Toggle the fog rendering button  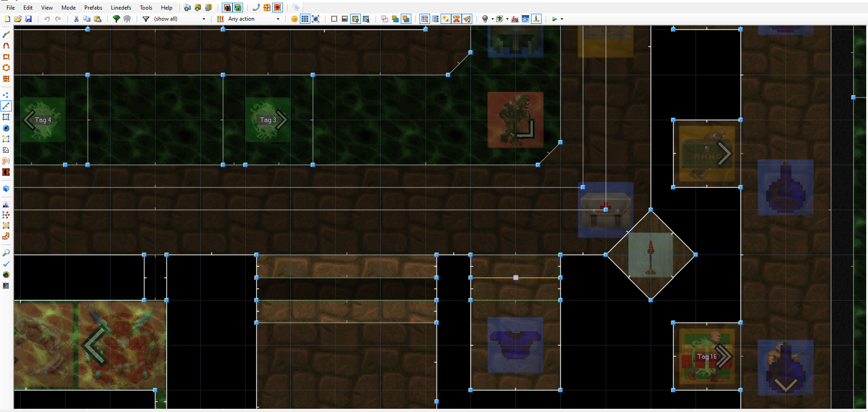click(x=515, y=19)
